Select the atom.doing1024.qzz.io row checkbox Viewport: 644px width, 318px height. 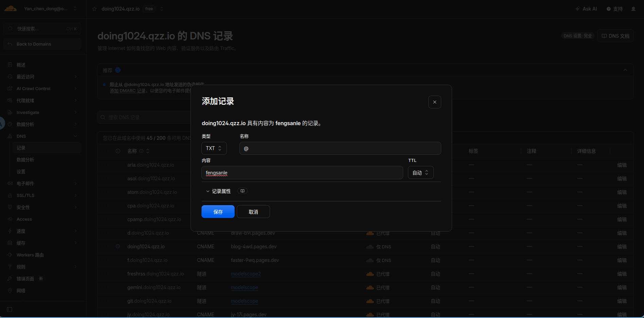tap(105, 192)
